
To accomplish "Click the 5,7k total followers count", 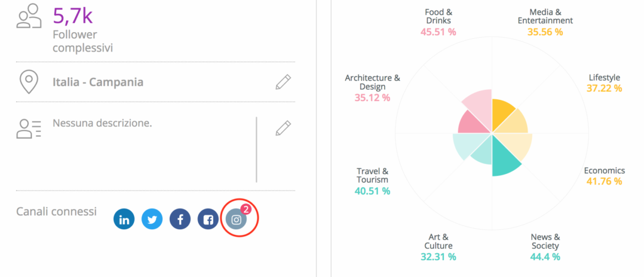I will 73,15.
